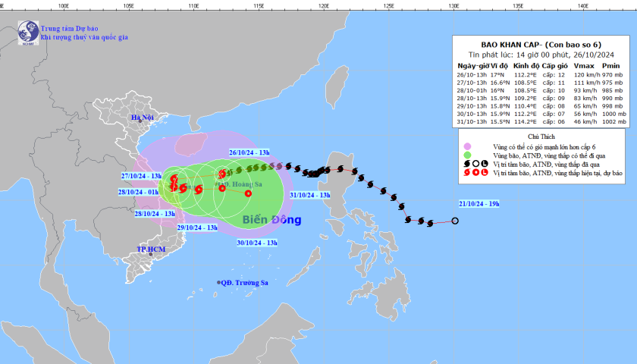Click the QĐ. Trường Sa island marker
Screen dimensions: 637x364
point(219,282)
